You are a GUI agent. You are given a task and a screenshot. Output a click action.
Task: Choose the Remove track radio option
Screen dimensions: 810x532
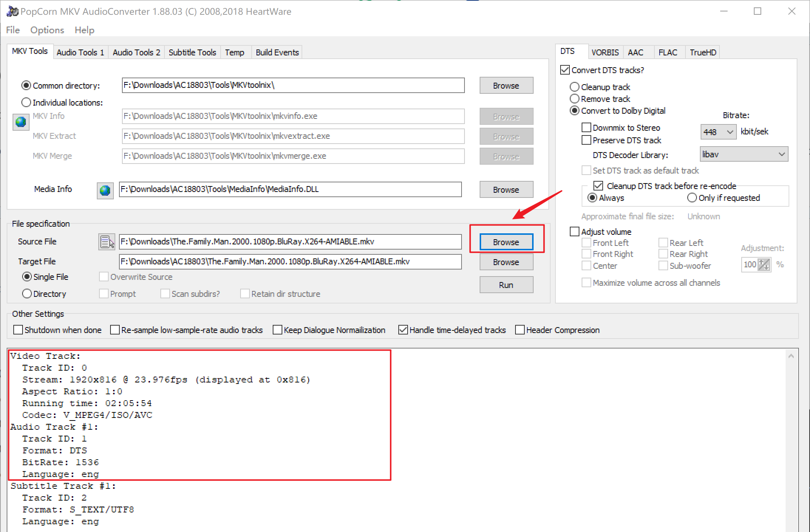[x=575, y=99]
